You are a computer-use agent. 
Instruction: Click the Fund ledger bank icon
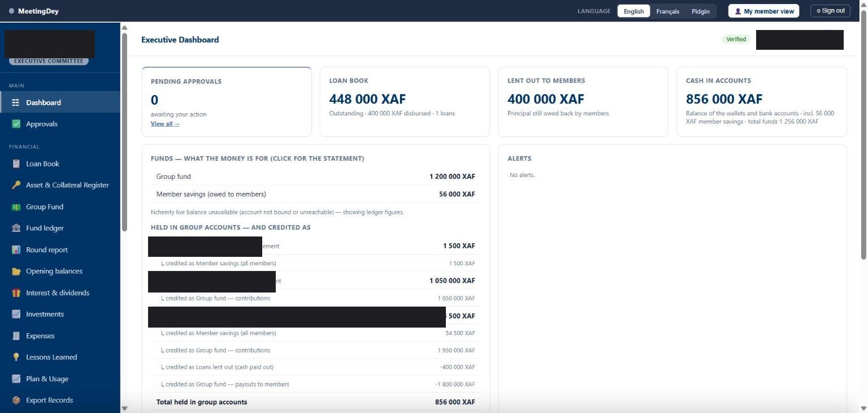16,228
